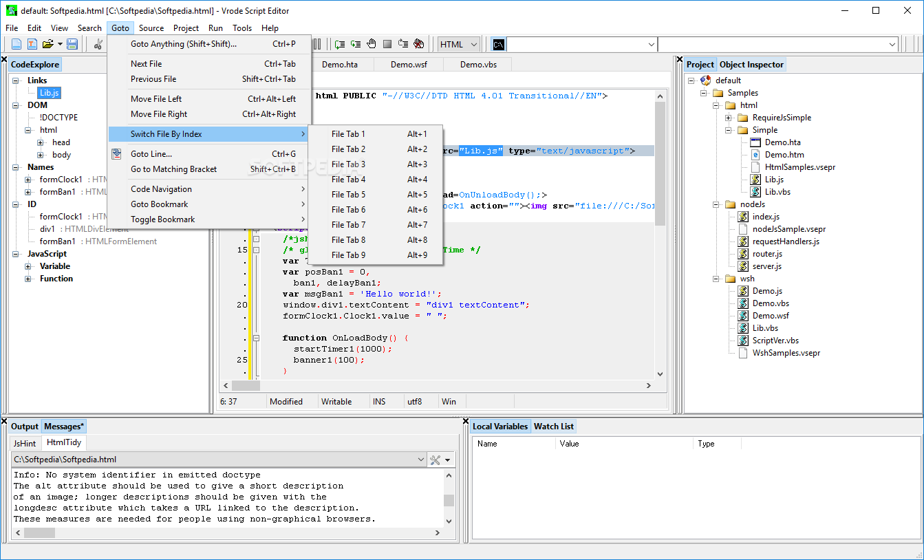This screenshot has height=560, width=924.
Task: Choose File Tab 3 in the submenu
Action: [x=376, y=164]
